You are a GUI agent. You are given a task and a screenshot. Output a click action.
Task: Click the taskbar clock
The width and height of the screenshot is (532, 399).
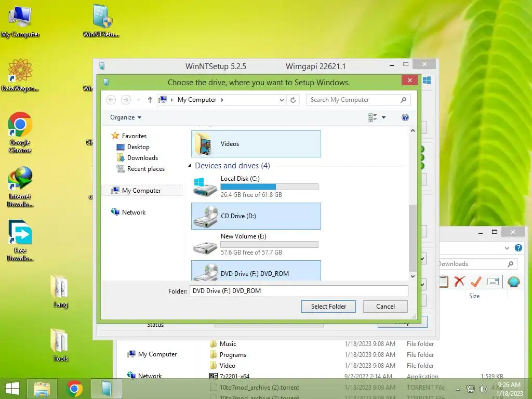(x=509, y=389)
